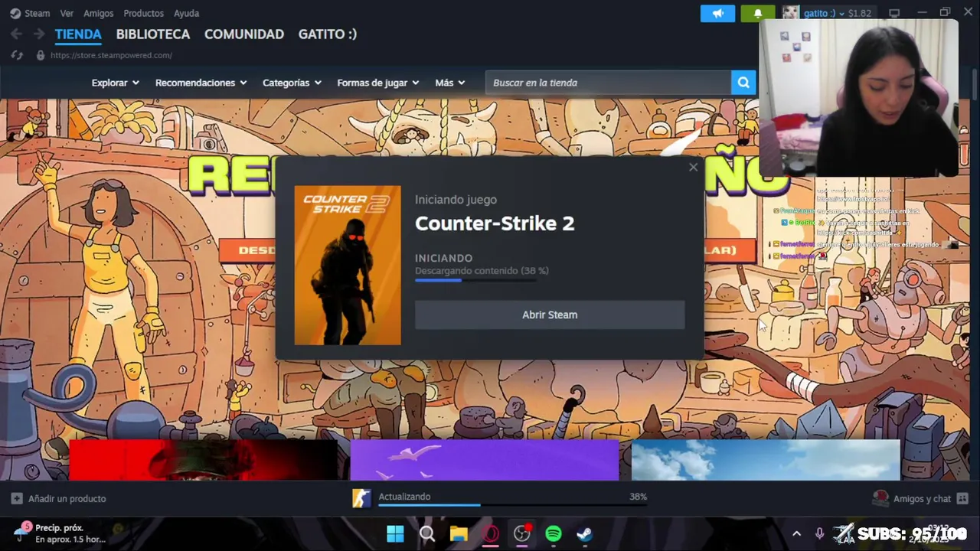Open Opera GX from taskbar

click(x=491, y=533)
